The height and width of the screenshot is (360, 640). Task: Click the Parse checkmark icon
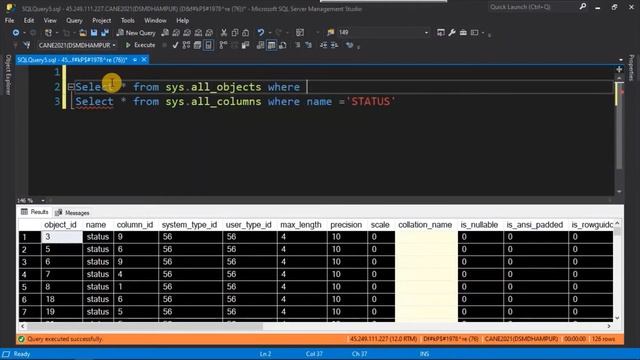(176, 45)
